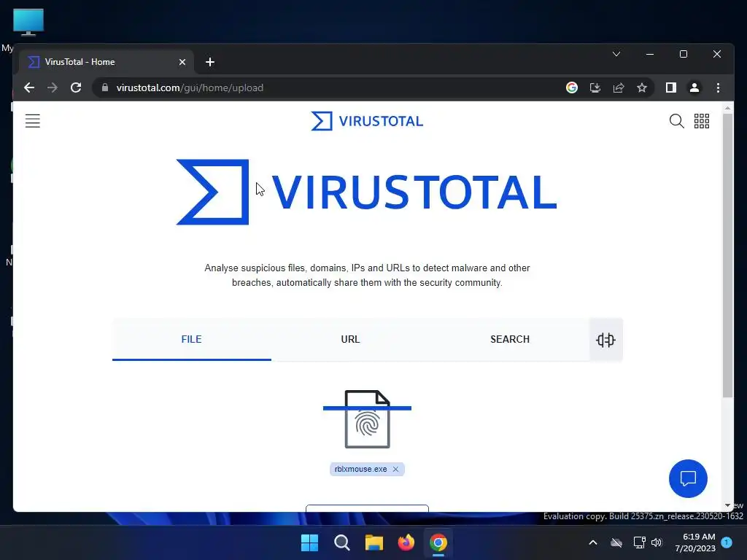Open the clock showing 6:19 AM
The width and height of the screenshot is (747, 560).
[x=695, y=542]
